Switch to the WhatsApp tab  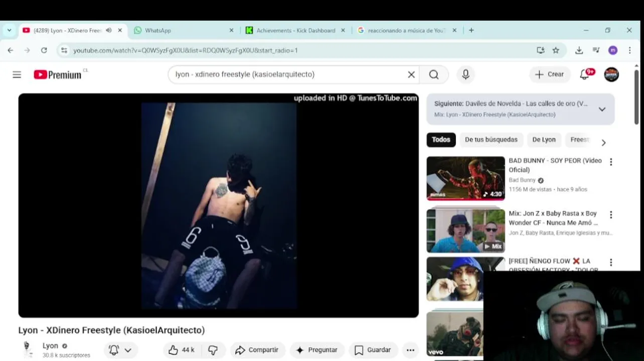coord(178,30)
